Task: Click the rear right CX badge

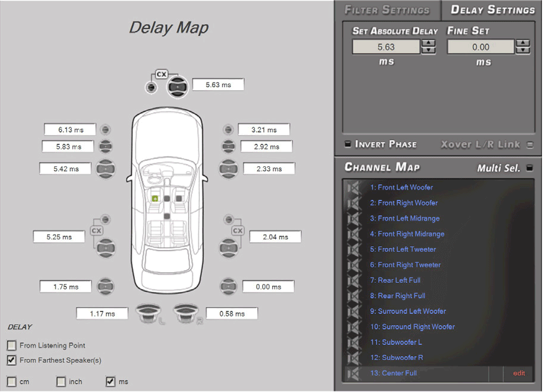Action: pos(238,231)
